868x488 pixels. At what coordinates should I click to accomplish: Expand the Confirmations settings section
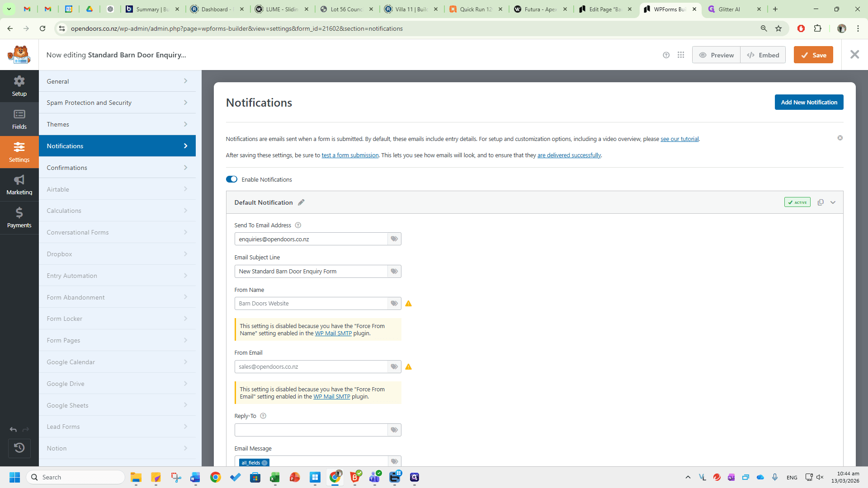(x=117, y=168)
